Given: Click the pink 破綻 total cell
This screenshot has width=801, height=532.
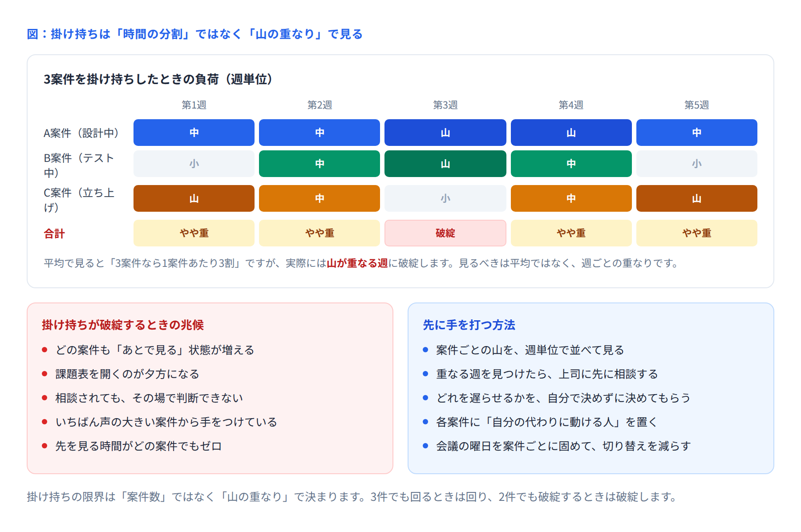Looking at the screenshot, I should pyautogui.click(x=445, y=233).
